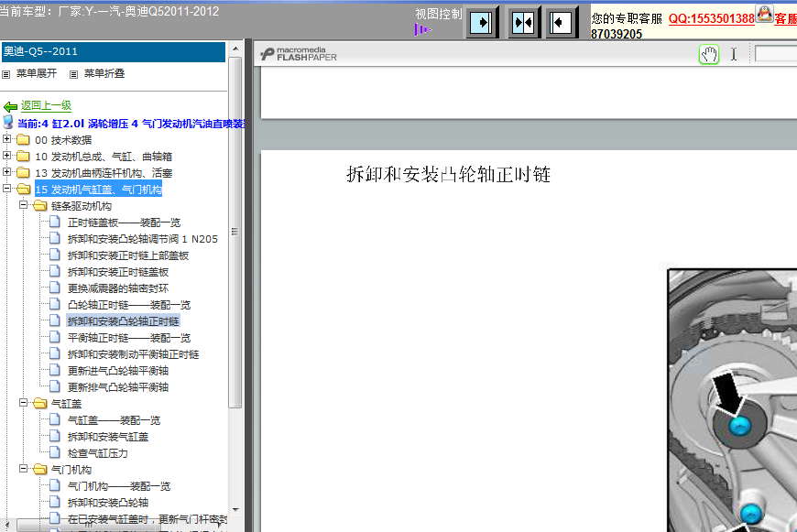Click the FlashPaper toolbar input field
Image resolution: width=797 pixels, height=532 pixels.
[776, 53]
